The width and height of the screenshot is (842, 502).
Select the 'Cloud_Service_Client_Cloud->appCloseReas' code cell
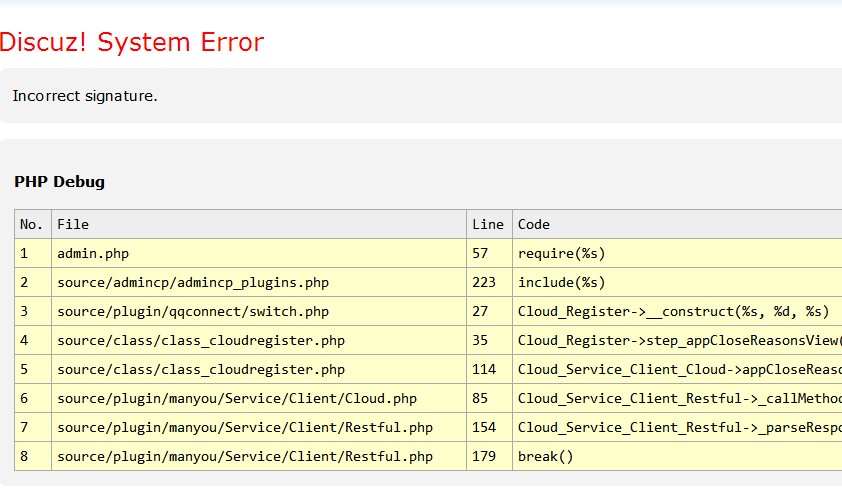coord(677,369)
